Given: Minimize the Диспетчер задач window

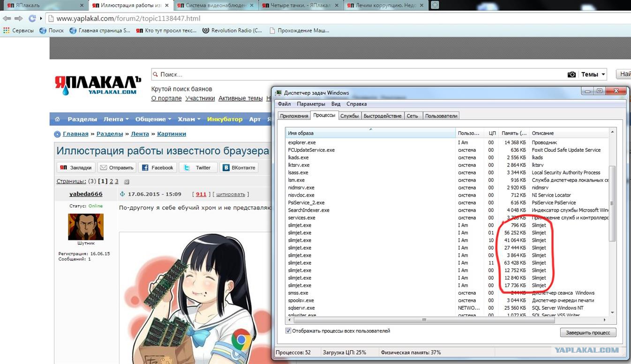Looking at the screenshot, I should click(x=587, y=91).
